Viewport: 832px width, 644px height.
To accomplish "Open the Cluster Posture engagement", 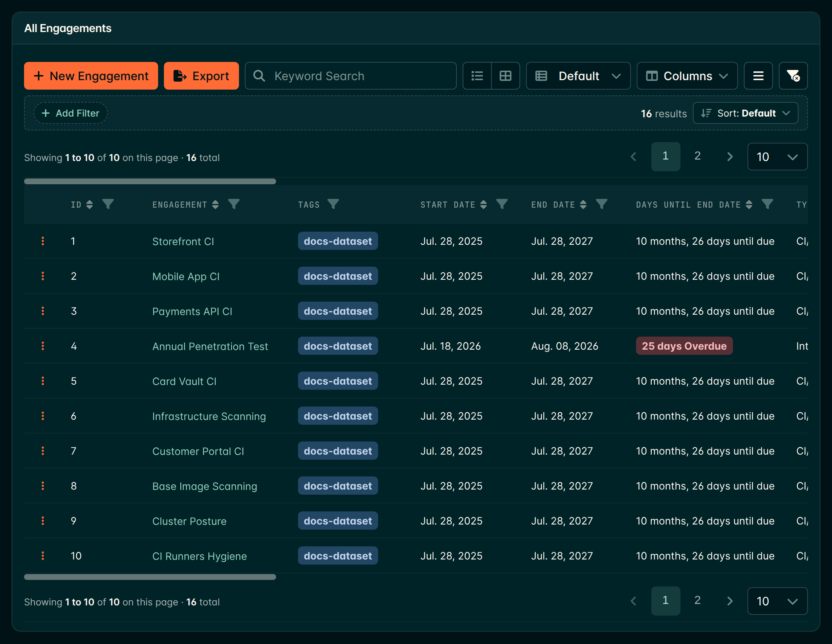I will click(189, 521).
